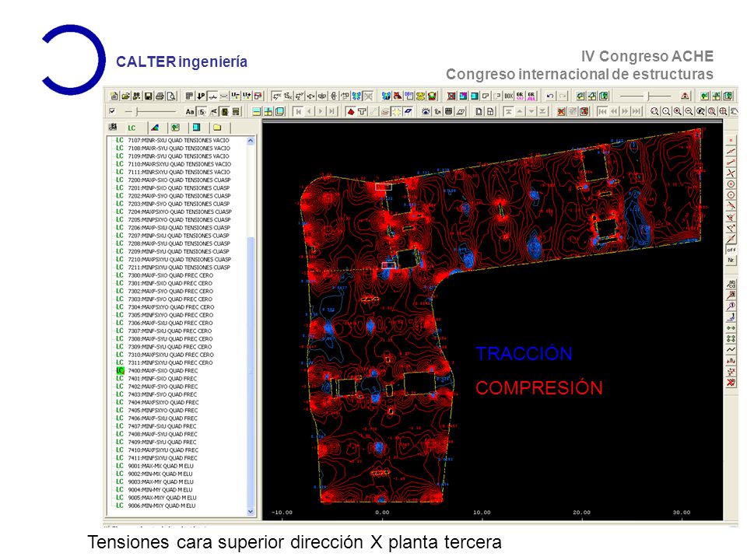Click the load case list scroll up arrow

click(251, 141)
